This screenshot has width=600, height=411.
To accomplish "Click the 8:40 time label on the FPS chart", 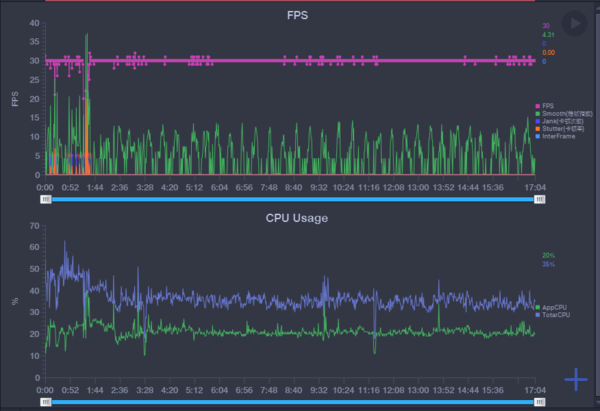I will click(293, 188).
